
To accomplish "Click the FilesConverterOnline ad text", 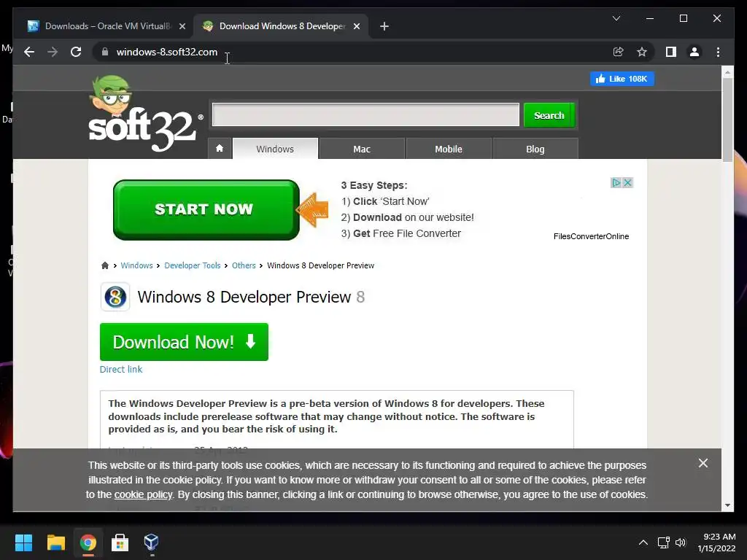I will pos(591,236).
